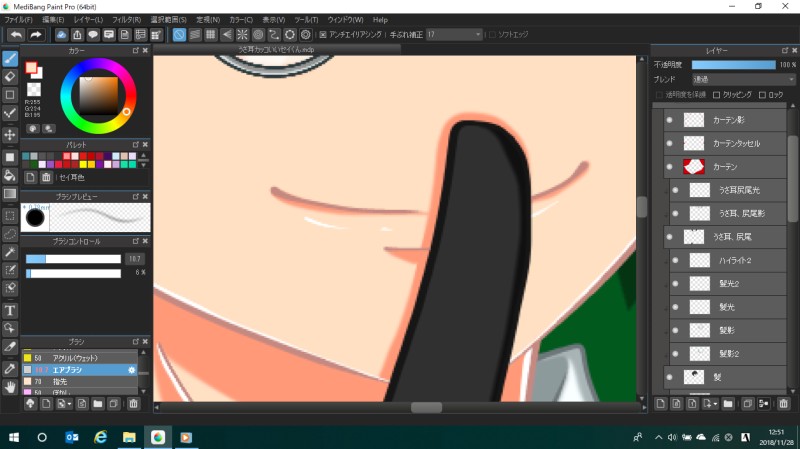Select the Lasso select tool
The width and height of the screenshot is (800, 449).
10,234
